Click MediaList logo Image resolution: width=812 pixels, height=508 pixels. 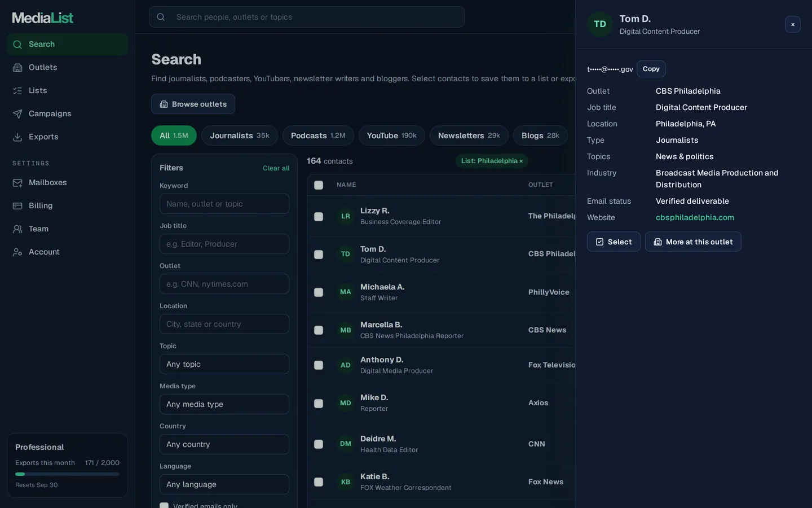(x=43, y=18)
